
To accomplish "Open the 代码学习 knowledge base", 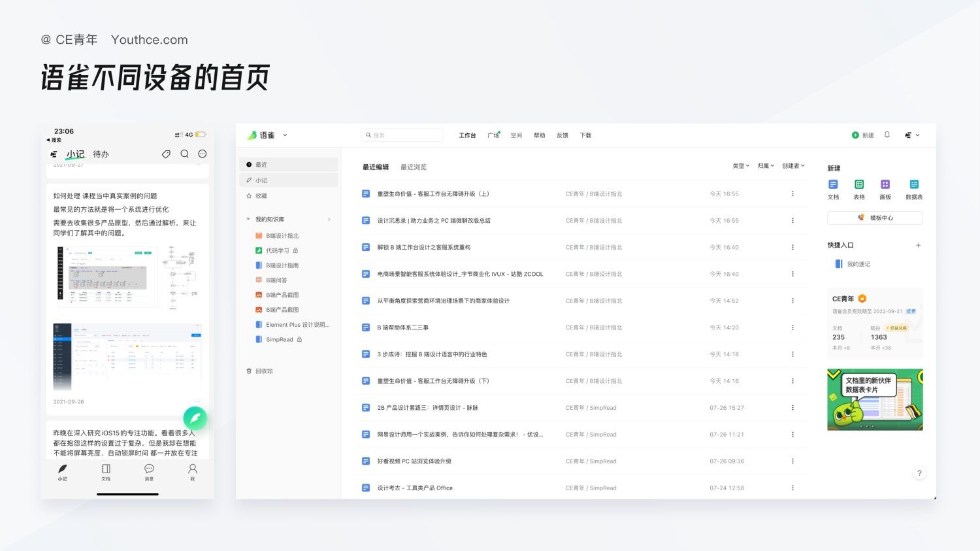I will (277, 250).
